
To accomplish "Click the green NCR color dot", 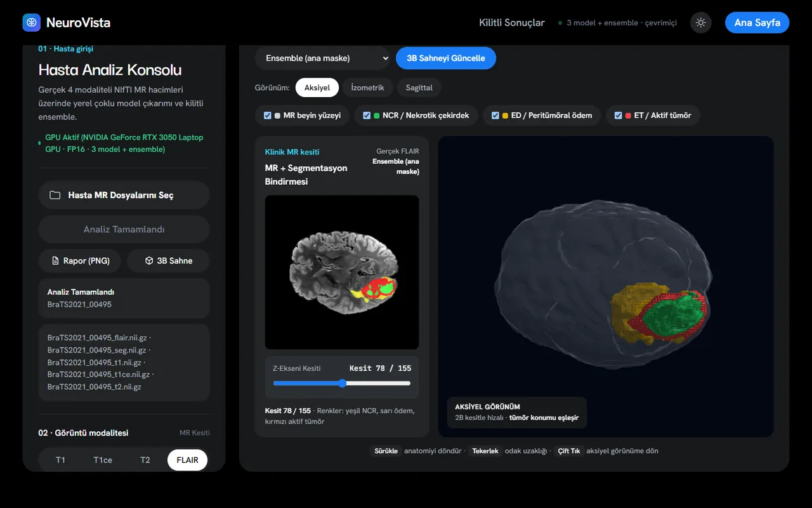I will tap(377, 116).
